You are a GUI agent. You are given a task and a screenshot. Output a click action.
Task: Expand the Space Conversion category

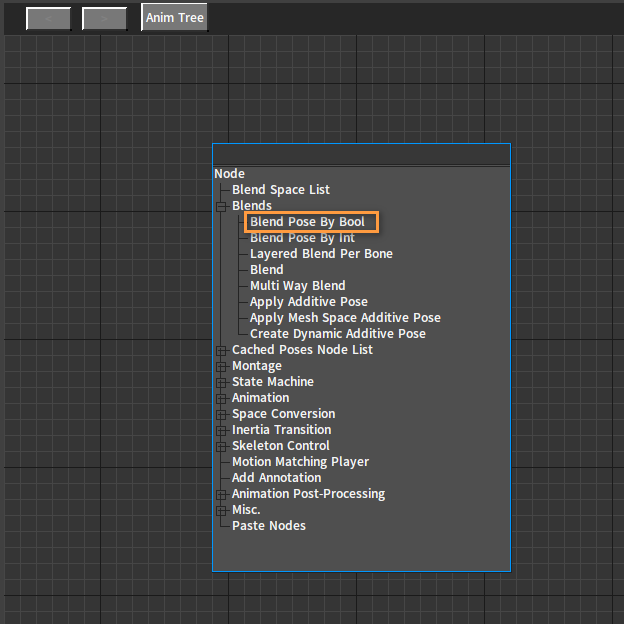click(x=221, y=414)
